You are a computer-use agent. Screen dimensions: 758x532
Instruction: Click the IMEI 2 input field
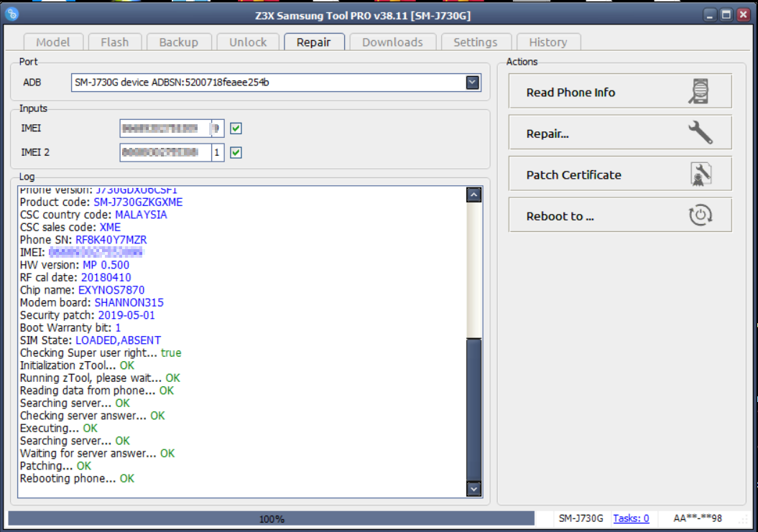pyautogui.click(x=165, y=153)
